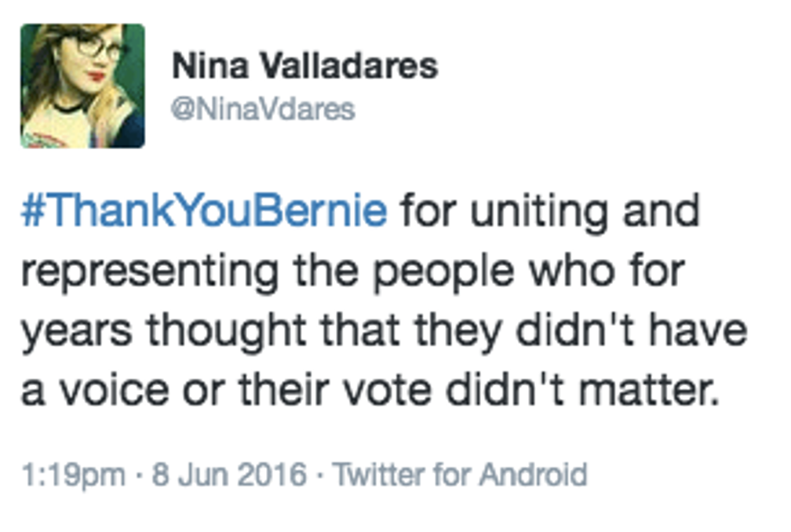Click the final line ending "didn't matter."
The height and width of the screenshot is (532, 791).
pyautogui.click(x=370, y=390)
